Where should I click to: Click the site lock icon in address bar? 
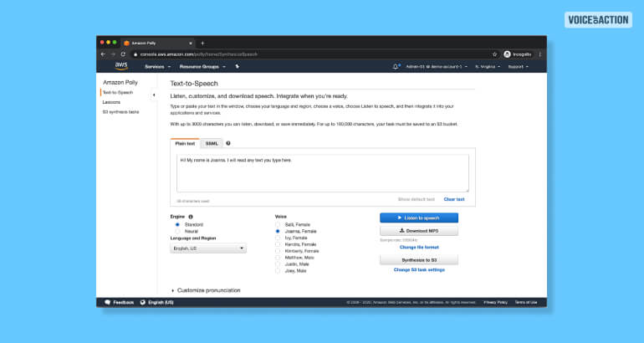135,54
